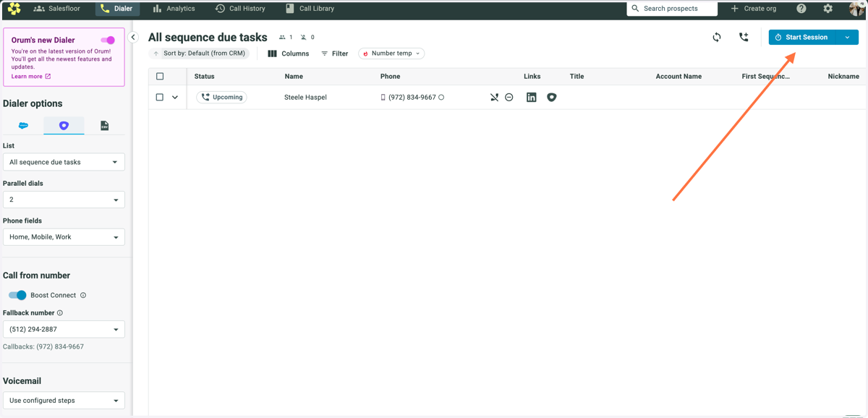This screenshot has height=418, width=868.
Task: Open the help question mark icon
Action: click(x=801, y=9)
